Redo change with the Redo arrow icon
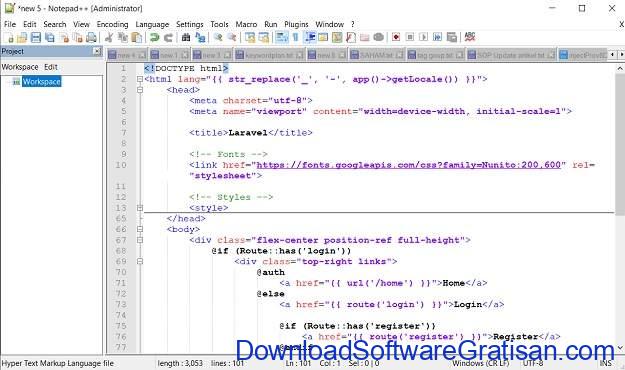Image resolution: width=625 pixels, height=370 pixels. [x=168, y=37]
